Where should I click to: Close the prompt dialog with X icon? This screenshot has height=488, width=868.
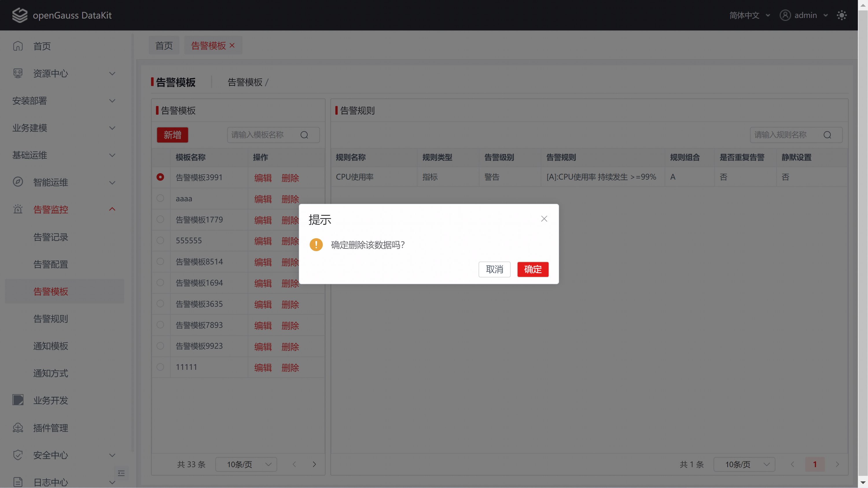click(x=544, y=219)
